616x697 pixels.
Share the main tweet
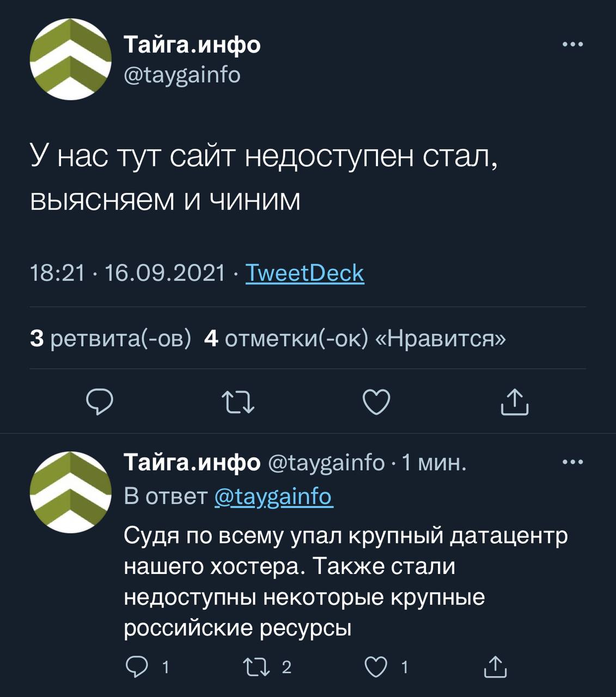(x=515, y=403)
